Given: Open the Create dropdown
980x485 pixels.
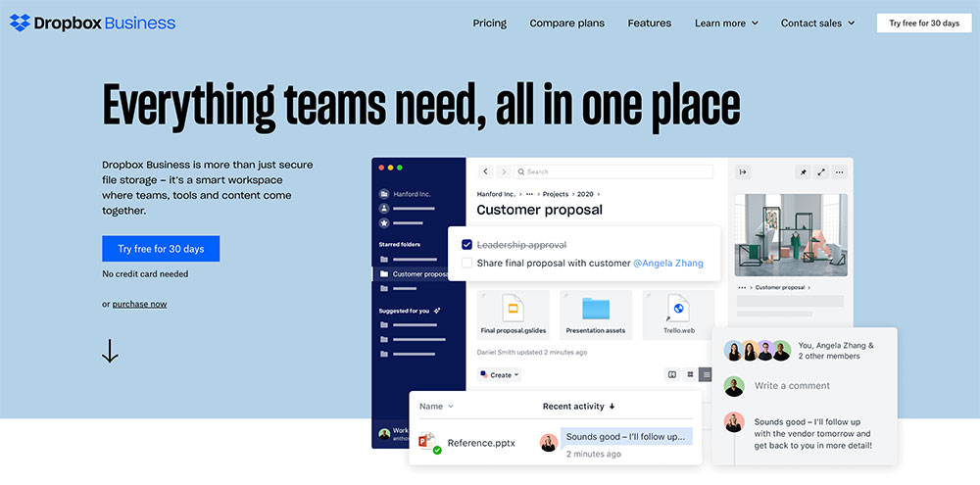Looking at the screenshot, I should pos(500,375).
